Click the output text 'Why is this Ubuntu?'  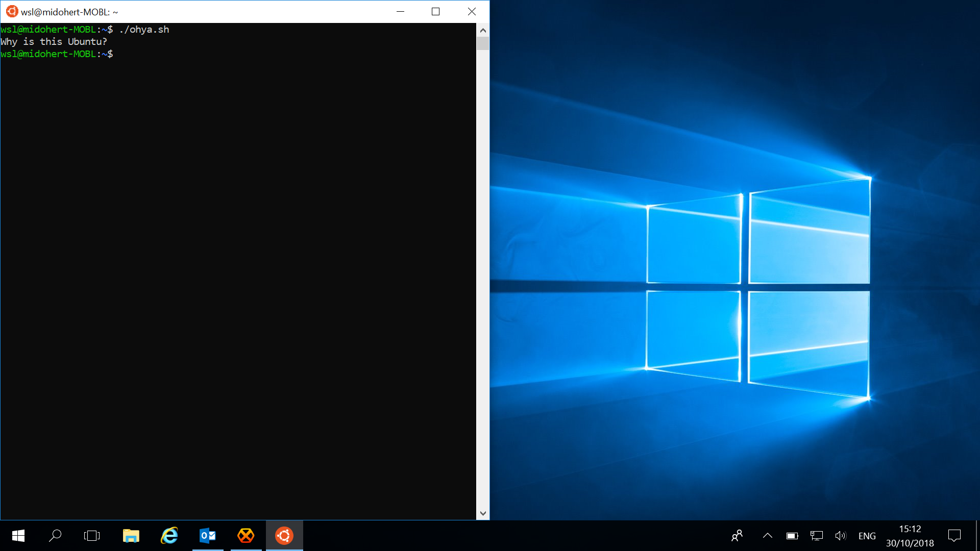click(x=54, y=42)
